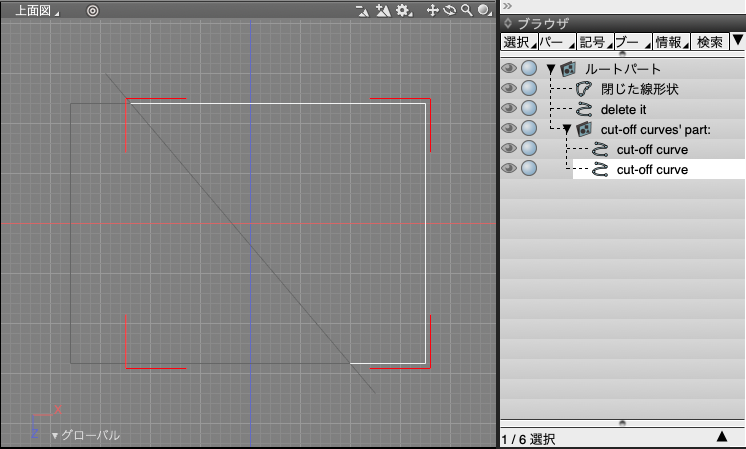The image size is (746, 449).
Task: Click the 検索 search button
Action: 709,42
